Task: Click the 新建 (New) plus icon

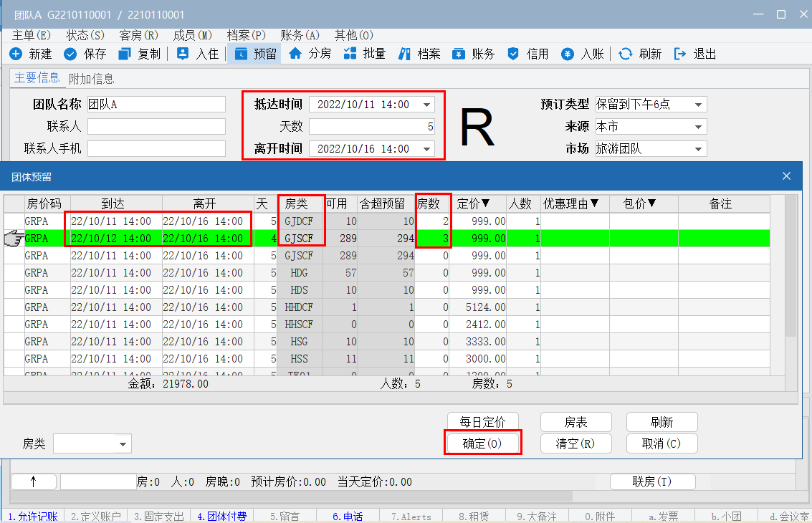Action: click(x=16, y=54)
